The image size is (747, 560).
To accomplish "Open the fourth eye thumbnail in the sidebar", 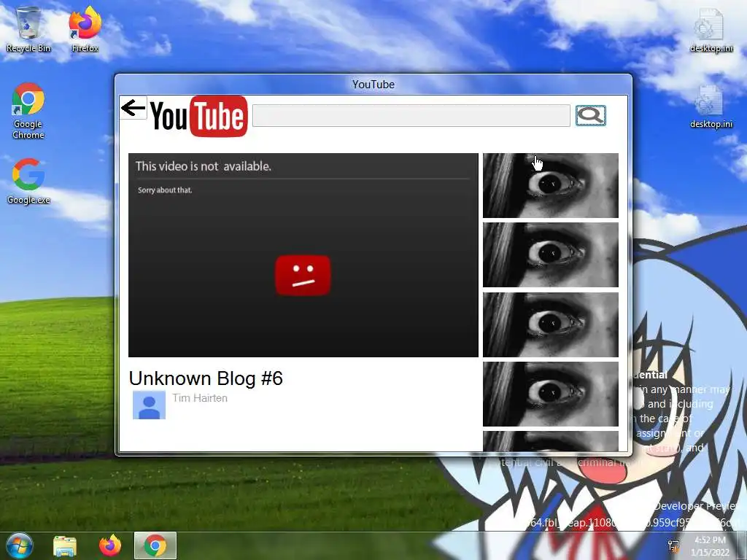I will click(x=551, y=394).
